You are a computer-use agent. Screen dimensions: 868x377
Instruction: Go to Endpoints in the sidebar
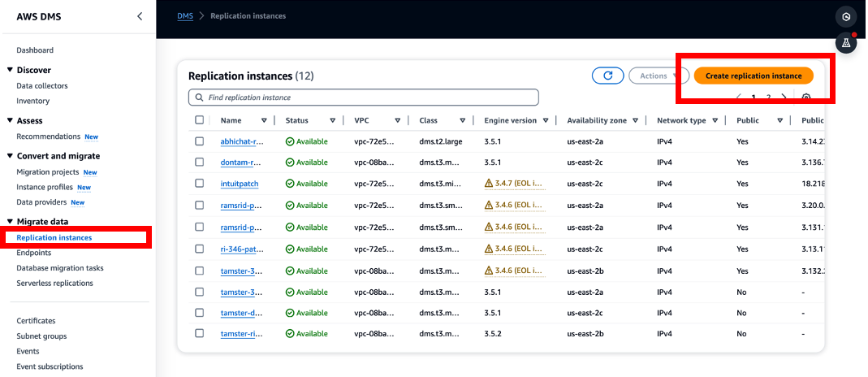coord(34,253)
